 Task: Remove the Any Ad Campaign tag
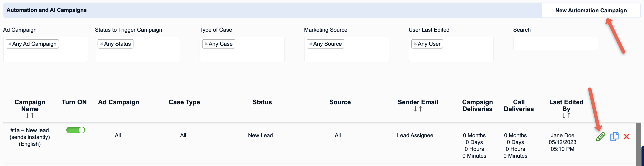click(10, 44)
